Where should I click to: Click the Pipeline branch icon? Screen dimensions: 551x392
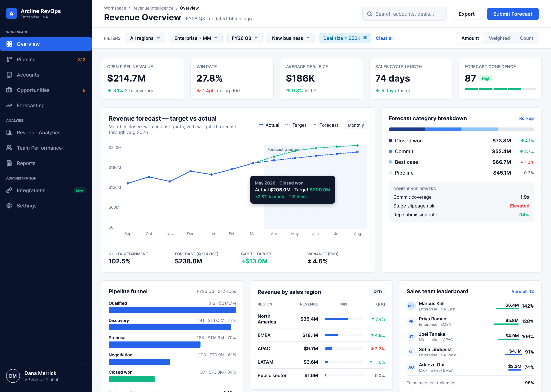click(x=9, y=59)
